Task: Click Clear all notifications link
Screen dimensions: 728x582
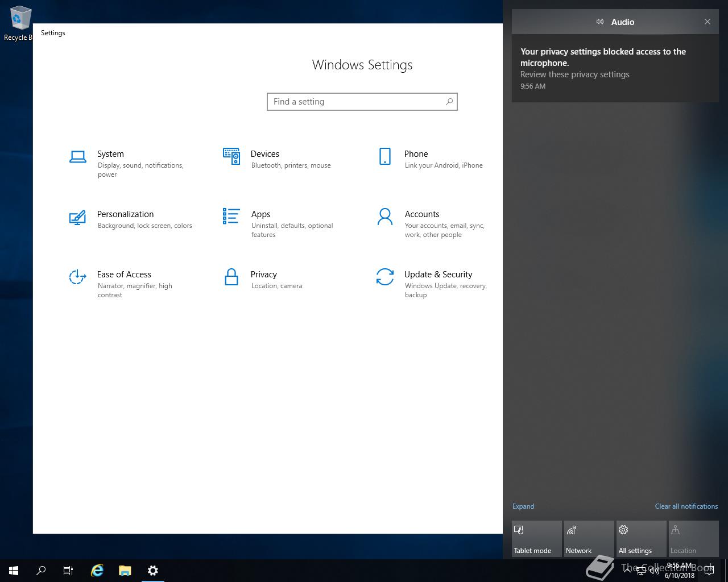Action: 686,506
